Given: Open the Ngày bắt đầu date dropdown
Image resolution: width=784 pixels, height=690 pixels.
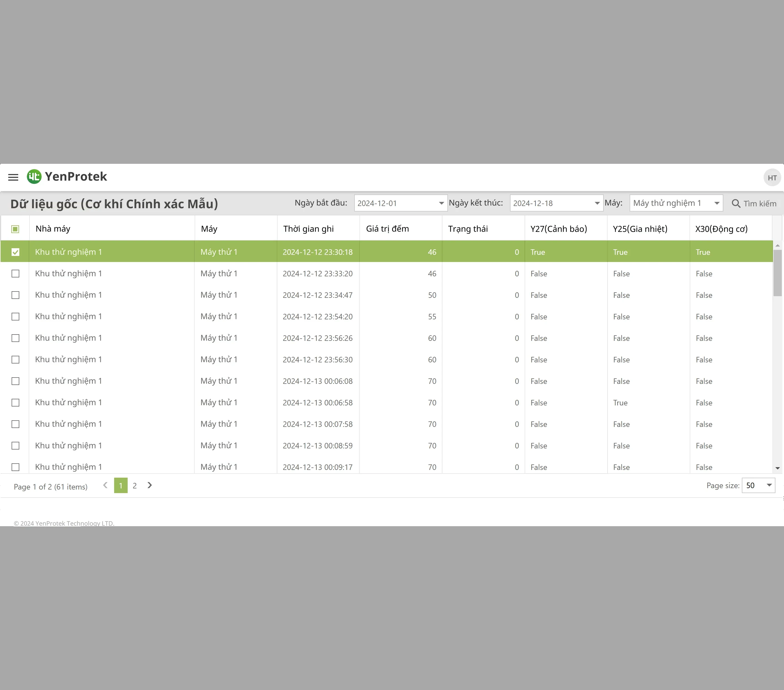Looking at the screenshot, I should pyautogui.click(x=441, y=204).
